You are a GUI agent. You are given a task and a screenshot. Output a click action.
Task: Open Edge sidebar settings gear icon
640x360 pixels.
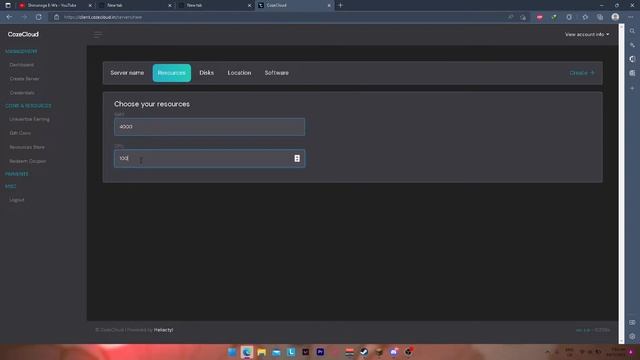click(x=632, y=336)
